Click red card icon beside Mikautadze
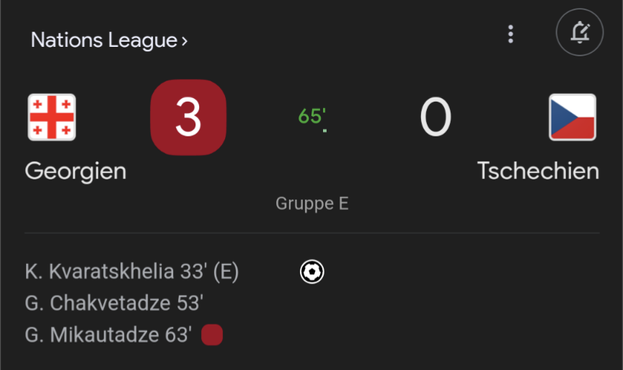 pyautogui.click(x=212, y=335)
